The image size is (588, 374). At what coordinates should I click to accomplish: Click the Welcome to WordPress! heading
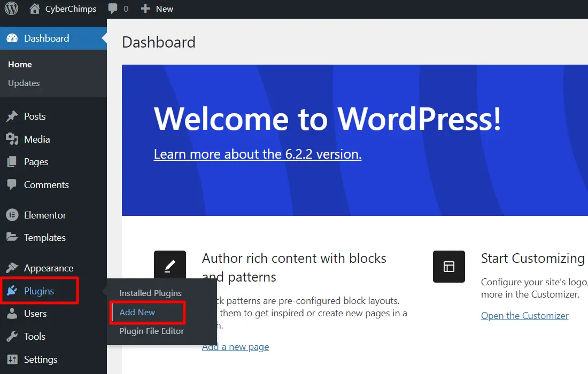327,119
